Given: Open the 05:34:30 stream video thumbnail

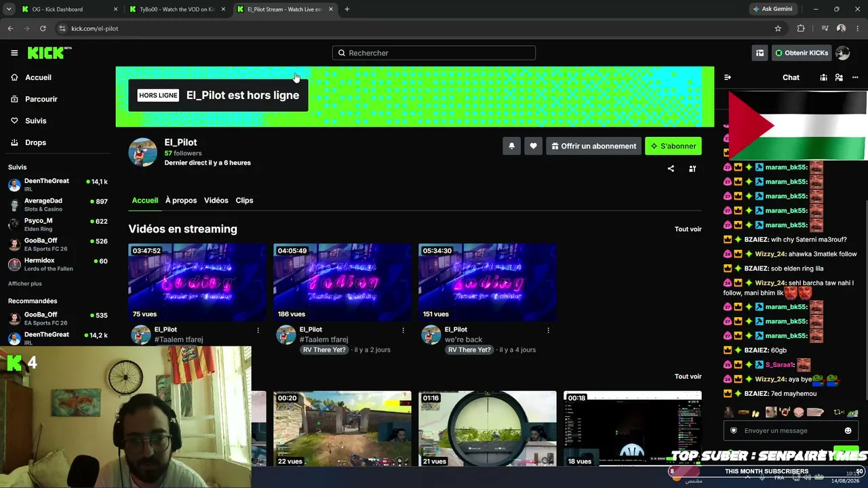Looking at the screenshot, I should (x=488, y=283).
